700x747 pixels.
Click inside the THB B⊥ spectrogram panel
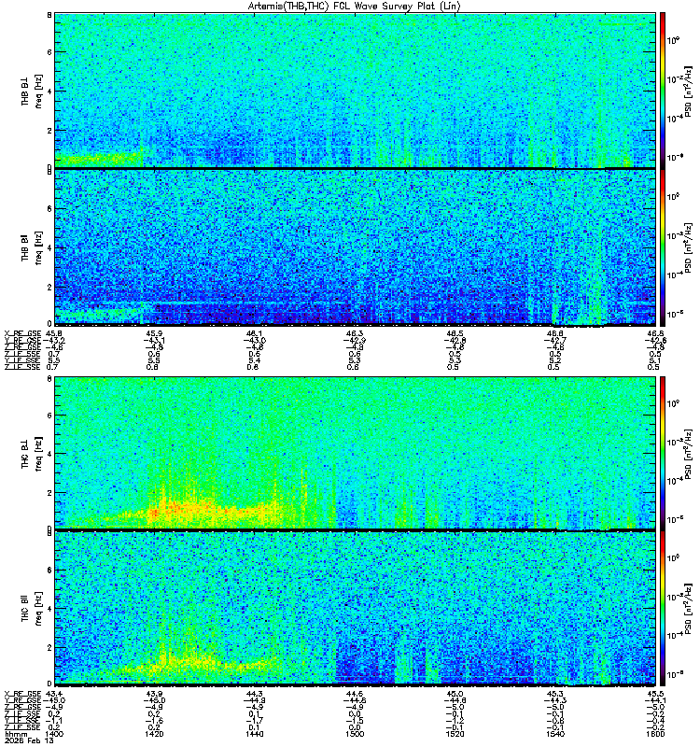[x=355, y=91]
